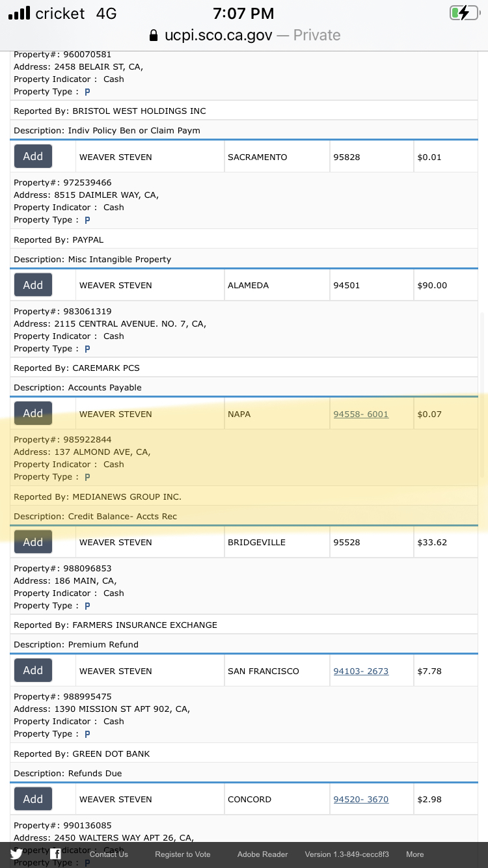Select Property# 972539466
488x868 pixels.
(62, 183)
